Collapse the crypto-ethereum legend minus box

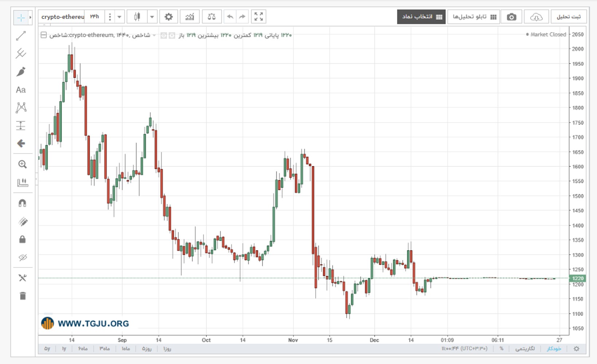(44, 35)
